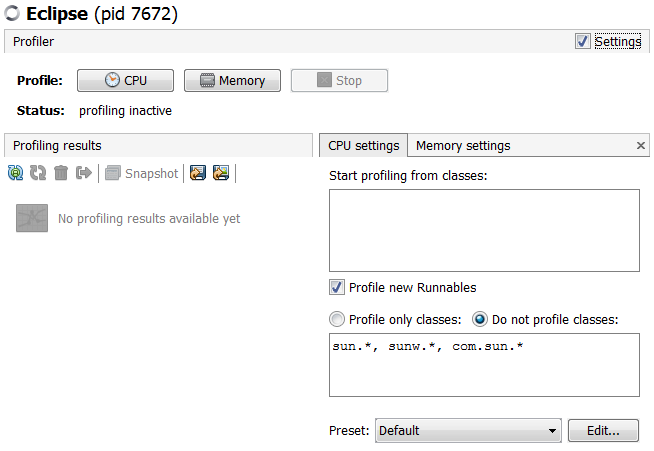Switch to the Memory settings tab
This screenshot has width=654, height=451.
(463, 146)
